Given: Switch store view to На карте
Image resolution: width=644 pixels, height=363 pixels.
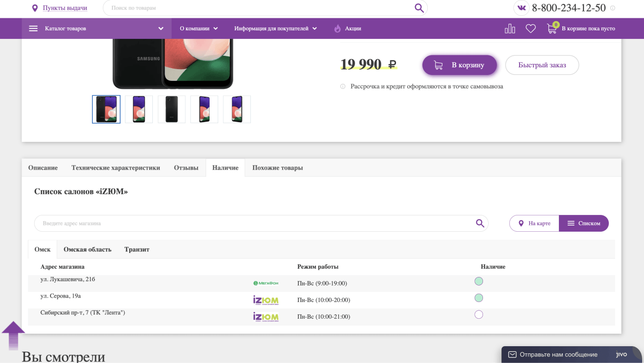Looking at the screenshot, I should (534, 223).
